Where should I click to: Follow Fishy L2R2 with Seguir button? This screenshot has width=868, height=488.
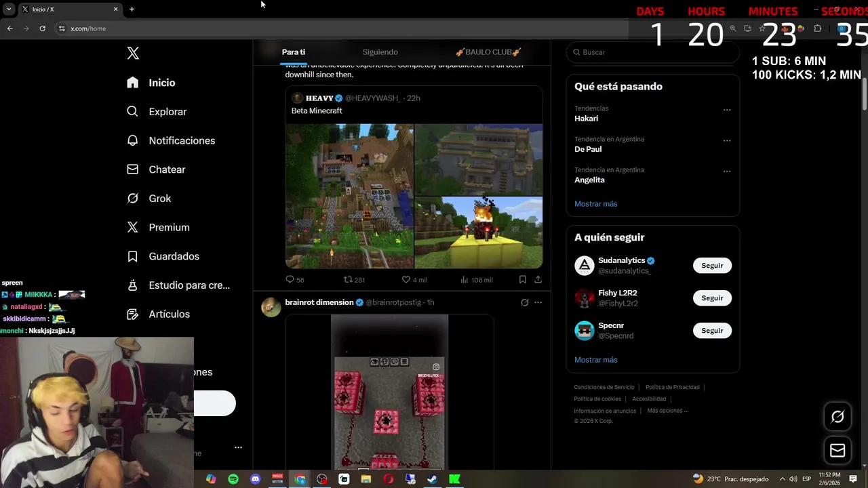pyautogui.click(x=712, y=298)
